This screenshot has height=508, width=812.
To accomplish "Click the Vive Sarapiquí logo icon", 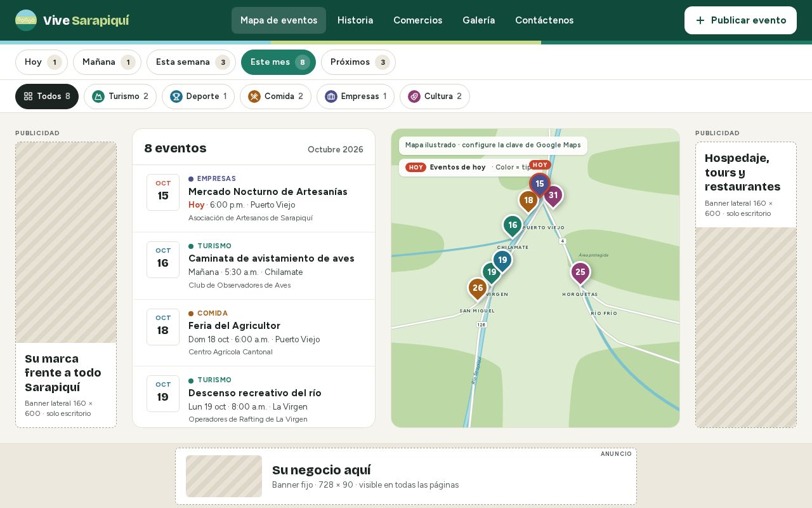I will 26,20.
